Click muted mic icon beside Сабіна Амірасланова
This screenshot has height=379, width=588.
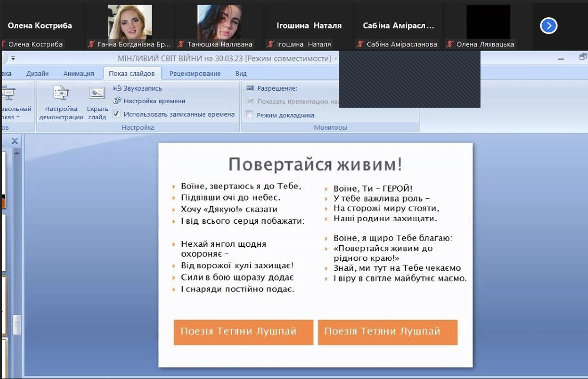(x=360, y=45)
